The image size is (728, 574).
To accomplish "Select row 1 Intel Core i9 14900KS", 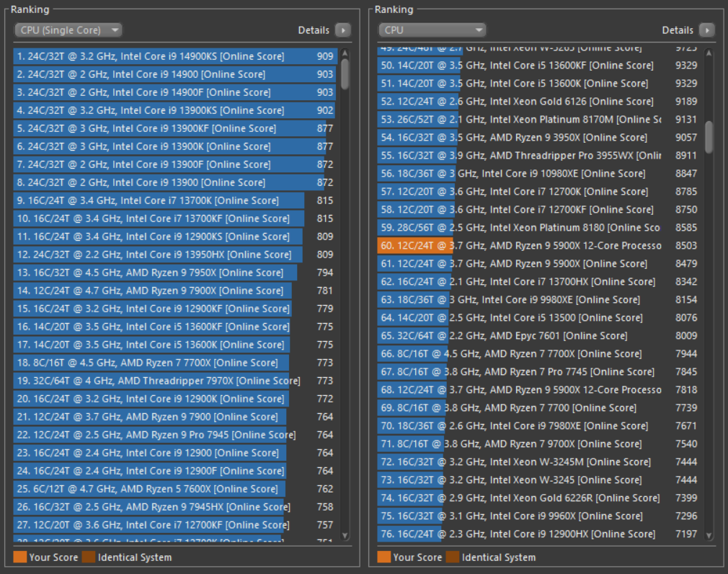I will pyautogui.click(x=175, y=56).
